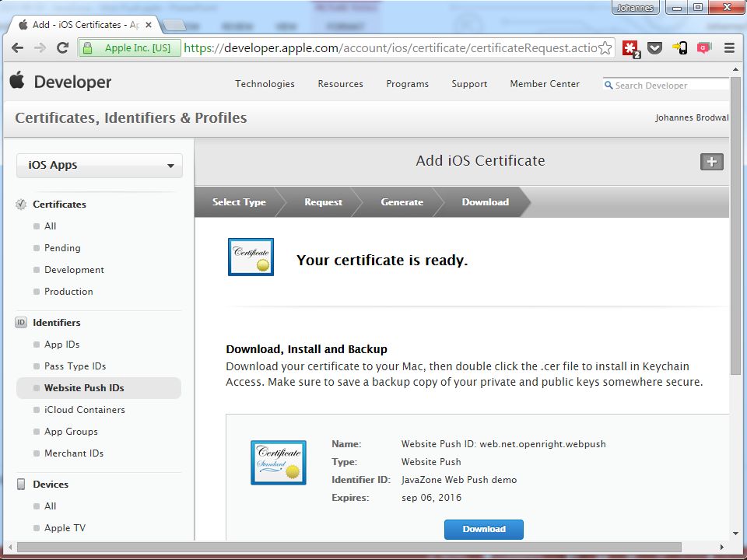Image resolution: width=747 pixels, height=560 pixels.
Task: Show All devices under Devices
Action: 50,506
